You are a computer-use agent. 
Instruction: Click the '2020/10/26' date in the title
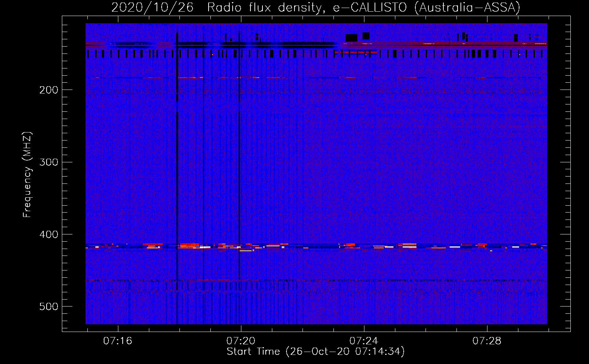click(x=152, y=7)
